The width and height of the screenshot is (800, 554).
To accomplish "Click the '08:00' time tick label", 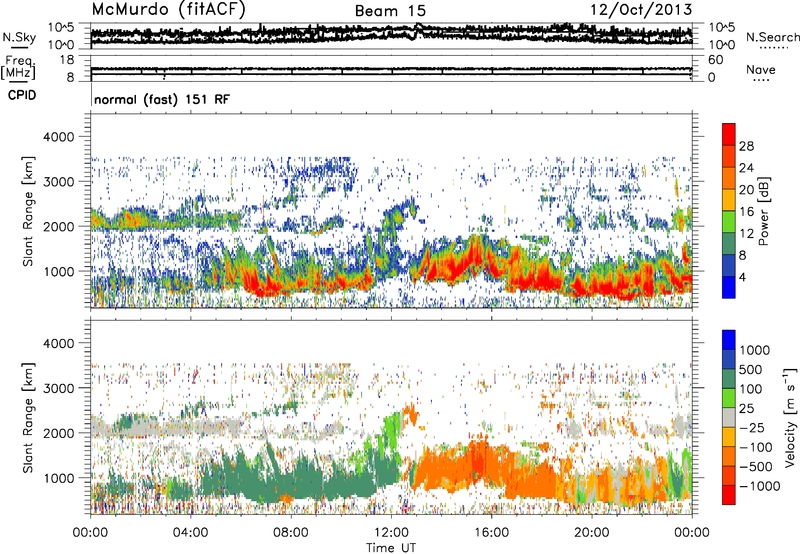I will tap(291, 533).
